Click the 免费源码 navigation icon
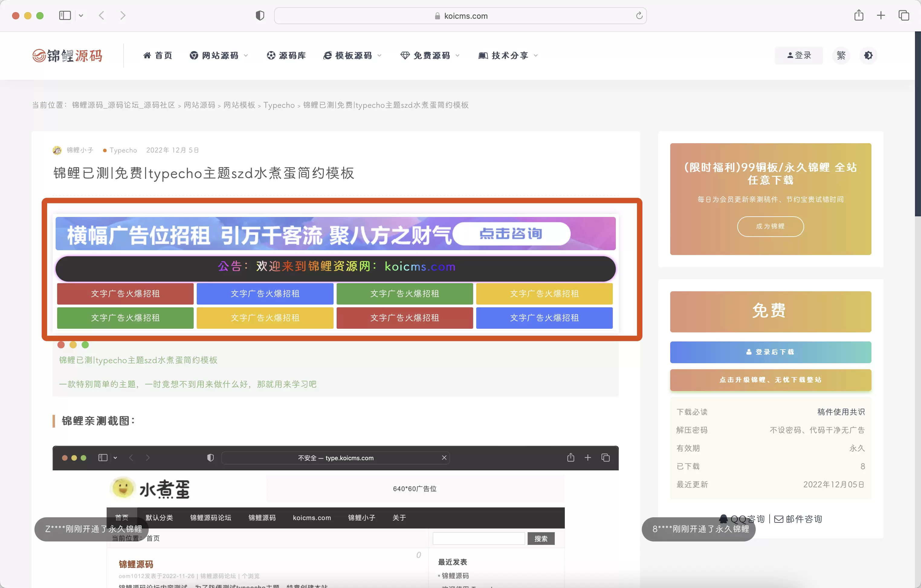The image size is (921, 588). [403, 55]
